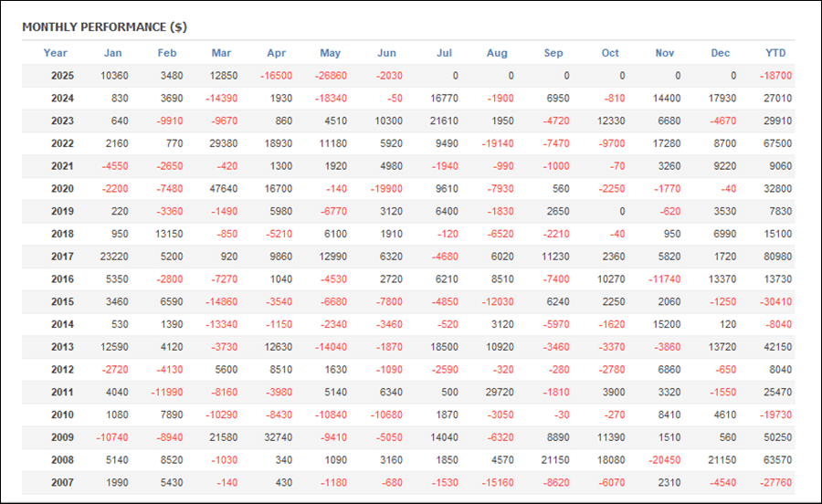Click 2019 May value -6770
Screen dimensions: 822x504
(x=333, y=211)
